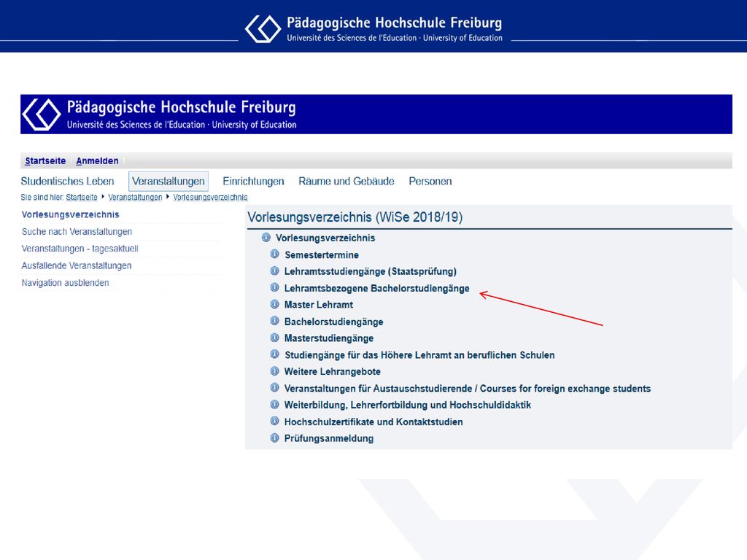Viewport: 747px width, 560px height.
Task: Click info icon next to Prüfungsanmeldung
Action: tap(275, 437)
